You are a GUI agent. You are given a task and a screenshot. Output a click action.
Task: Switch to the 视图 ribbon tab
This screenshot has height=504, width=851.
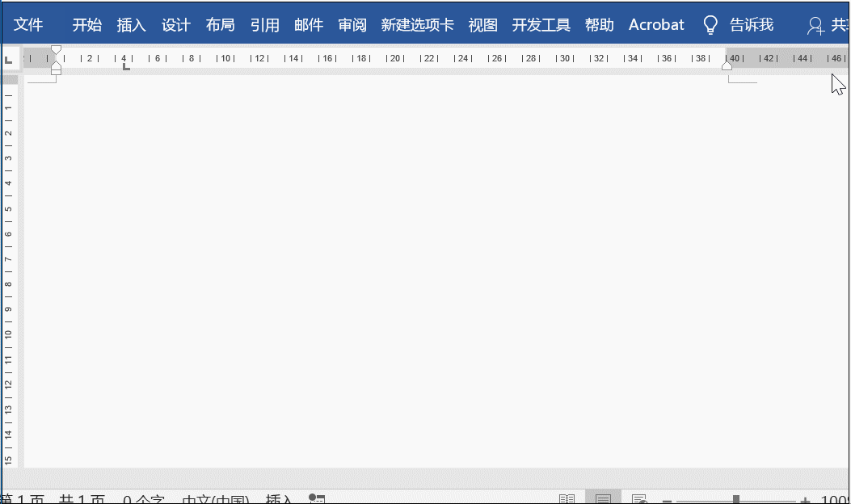tap(482, 25)
